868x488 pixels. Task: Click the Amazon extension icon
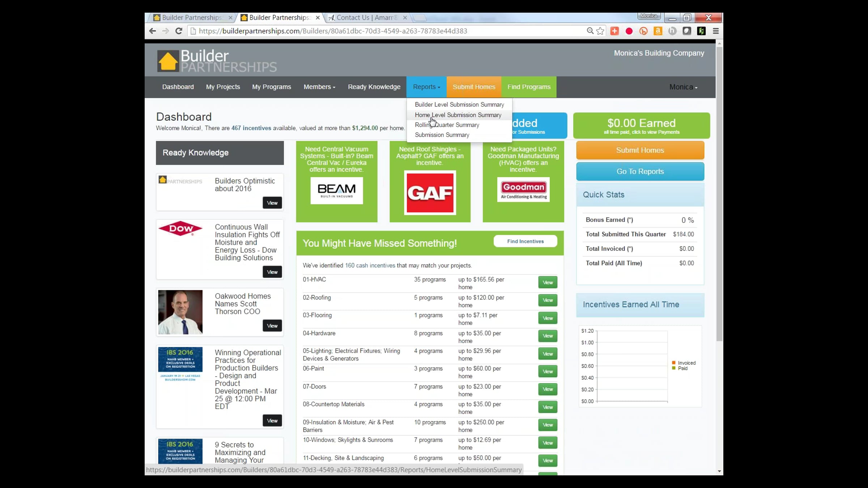658,31
